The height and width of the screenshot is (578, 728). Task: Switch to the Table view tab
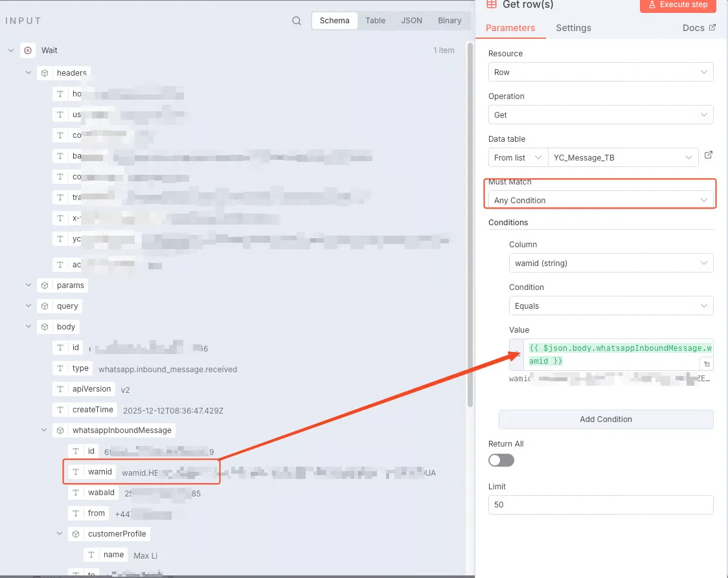(375, 21)
